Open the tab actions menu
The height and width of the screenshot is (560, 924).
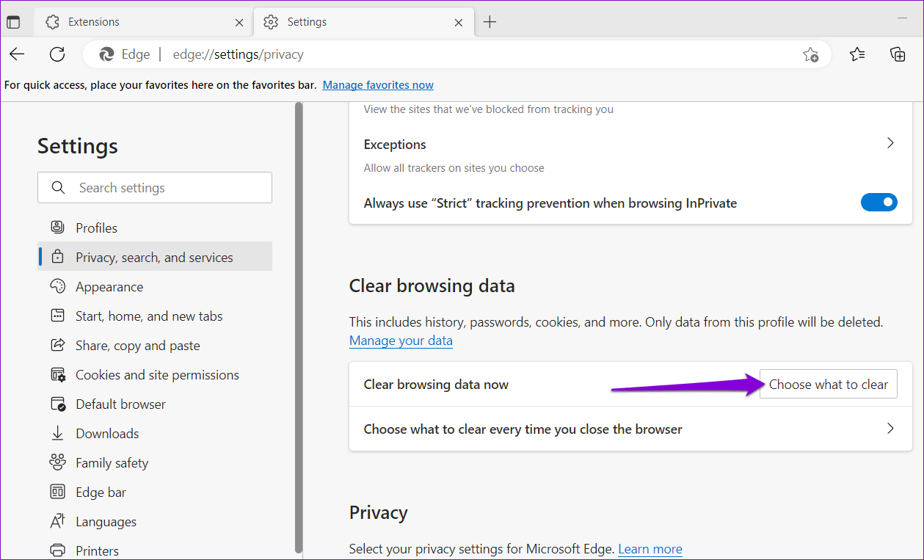coord(13,21)
